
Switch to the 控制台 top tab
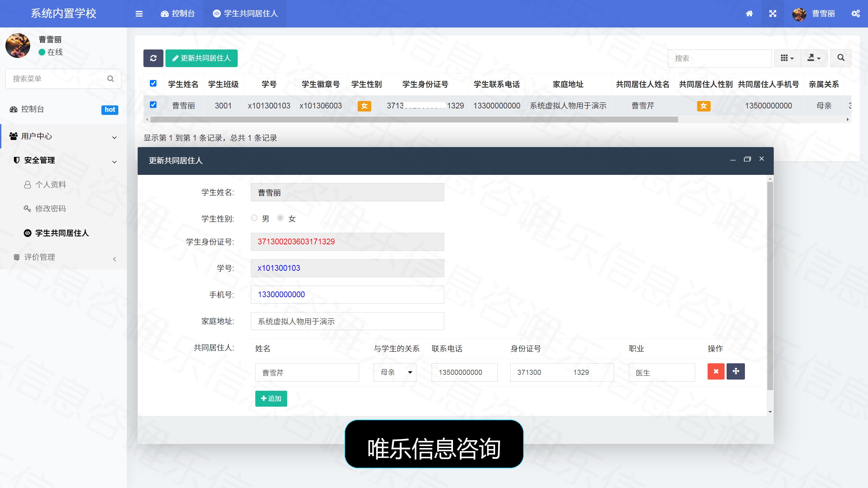click(x=178, y=14)
